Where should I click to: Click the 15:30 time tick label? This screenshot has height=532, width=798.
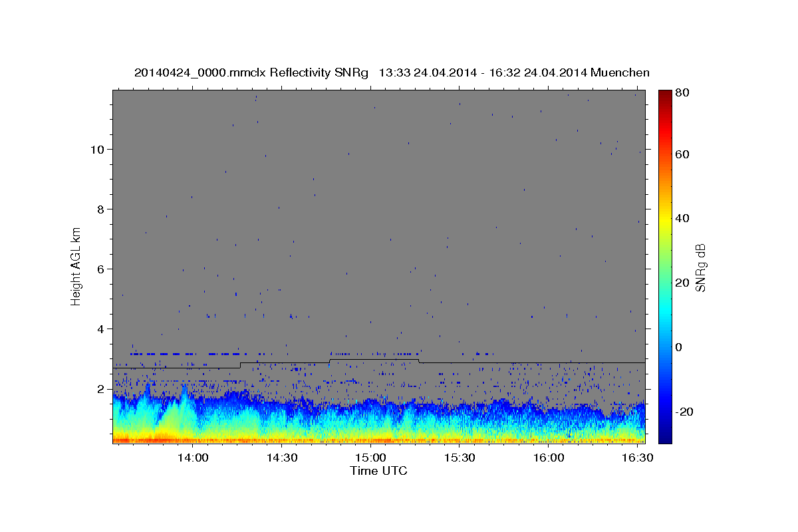459,458
